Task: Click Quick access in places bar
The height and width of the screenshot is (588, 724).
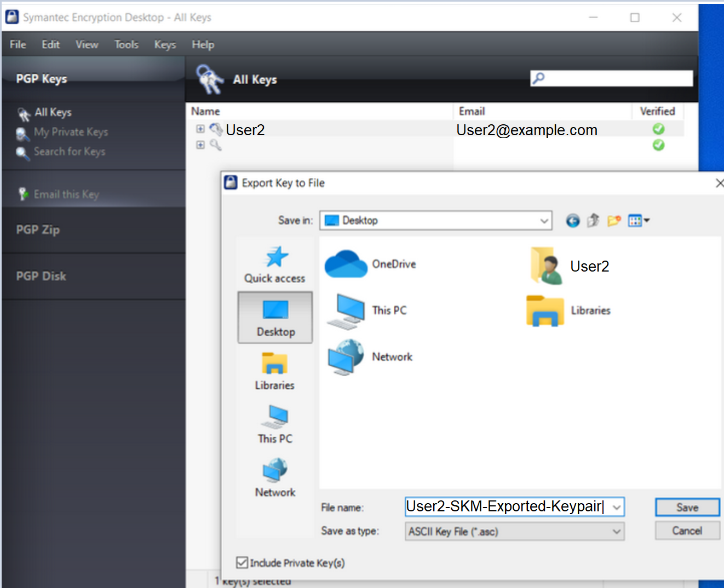Action: click(275, 265)
